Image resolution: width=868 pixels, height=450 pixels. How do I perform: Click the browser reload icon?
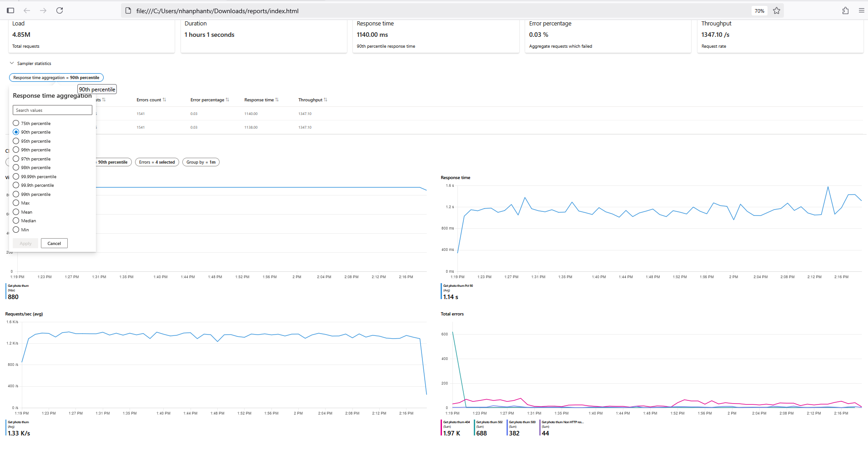(60, 10)
